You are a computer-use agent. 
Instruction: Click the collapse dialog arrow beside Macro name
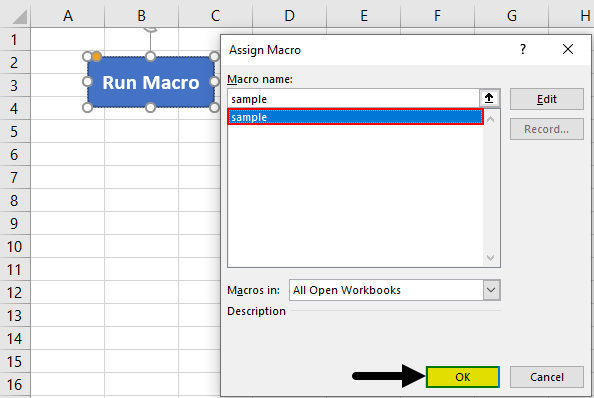pos(489,98)
